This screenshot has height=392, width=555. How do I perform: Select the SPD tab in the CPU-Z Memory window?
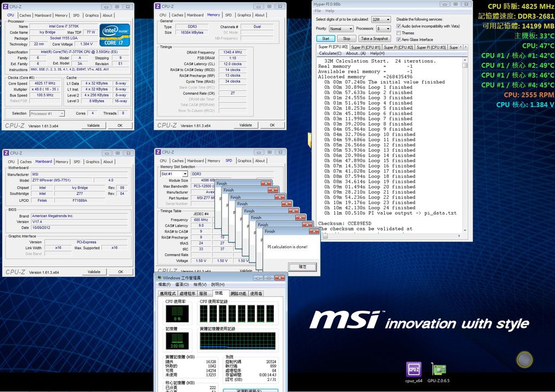(x=228, y=15)
